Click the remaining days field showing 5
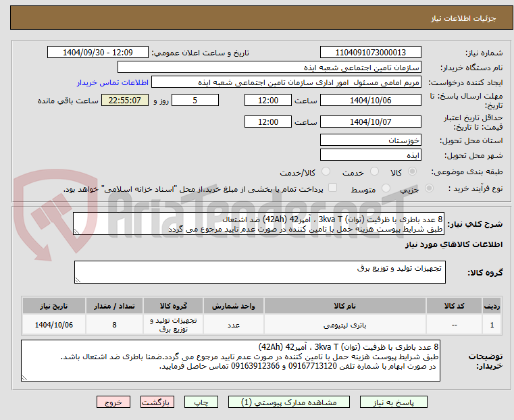Screen dimensions: 514x420 195,100
